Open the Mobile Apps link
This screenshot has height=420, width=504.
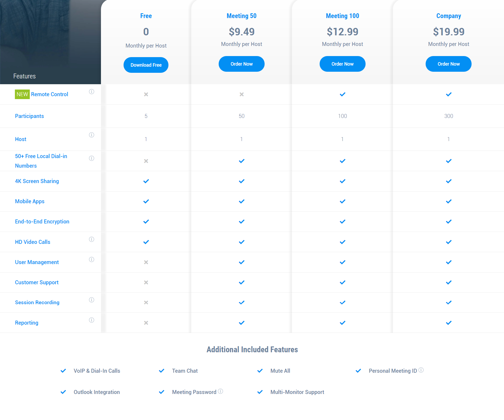click(x=30, y=201)
